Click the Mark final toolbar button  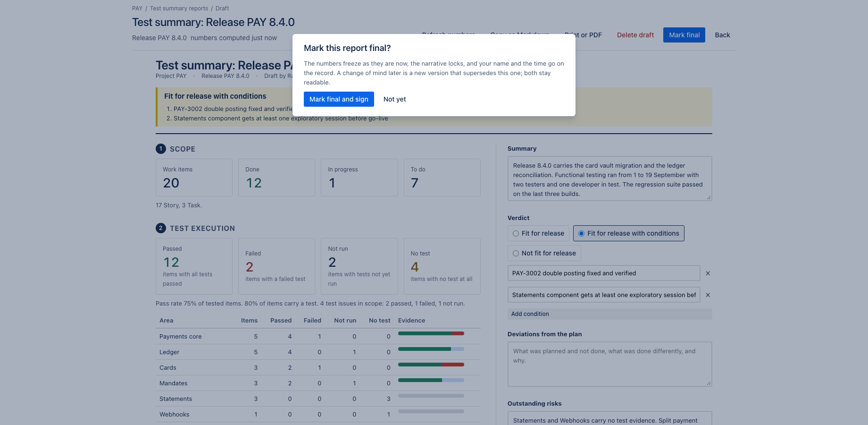(x=684, y=35)
